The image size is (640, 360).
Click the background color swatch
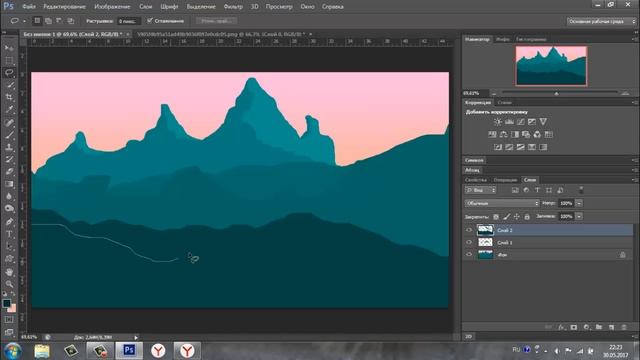[12, 308]
